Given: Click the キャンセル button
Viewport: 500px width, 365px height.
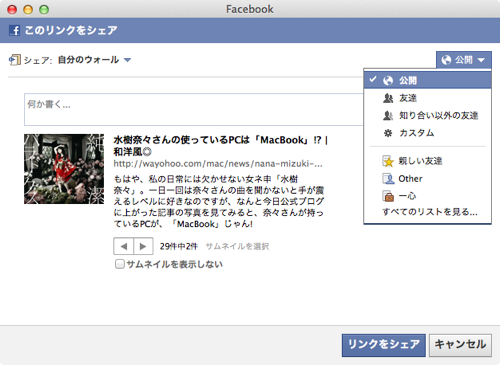Looking at the screenshot, I should (x=460, y=345).
